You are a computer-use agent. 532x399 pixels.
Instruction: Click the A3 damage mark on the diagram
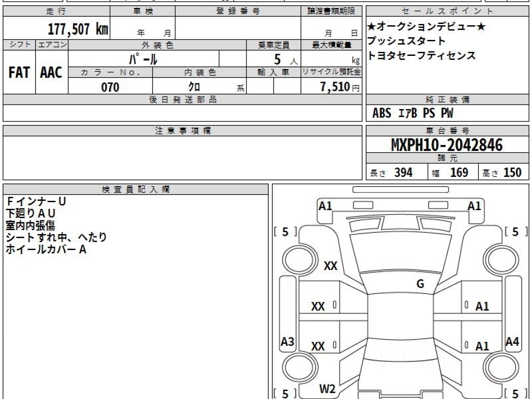click(288, 342)
